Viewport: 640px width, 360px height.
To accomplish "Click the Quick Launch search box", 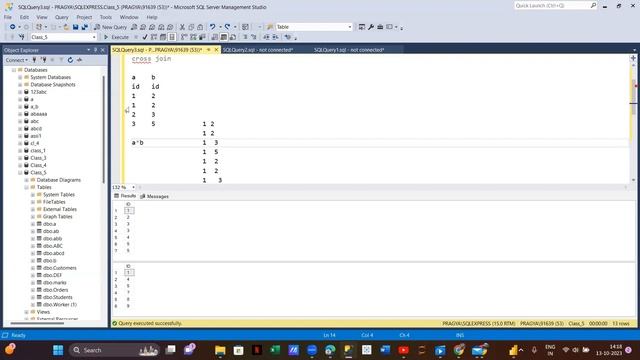I will tap(556, 6).
